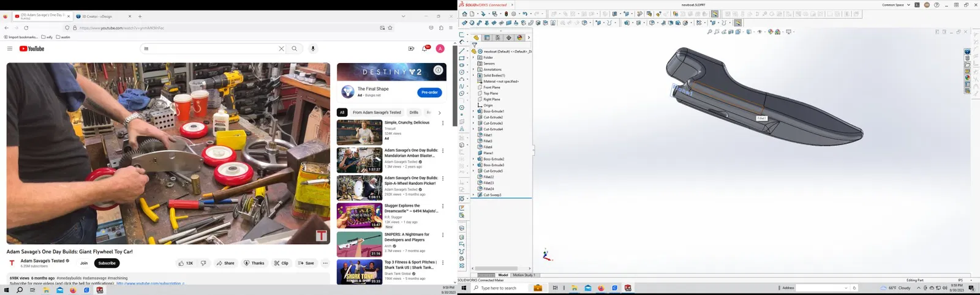The image size is (980, 295).
Task: Select the Circle sketch tool
Action: click(x=462, y=72)
